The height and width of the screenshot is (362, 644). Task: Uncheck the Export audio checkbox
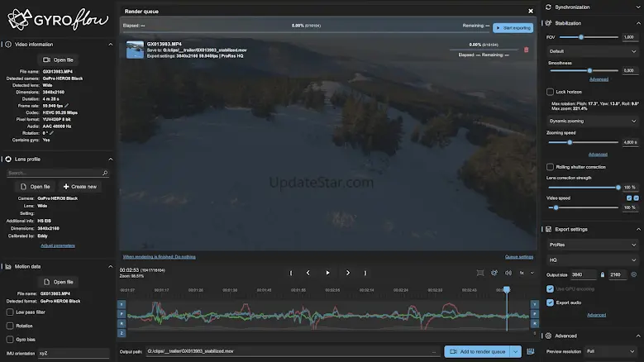(x=551, y=302)
